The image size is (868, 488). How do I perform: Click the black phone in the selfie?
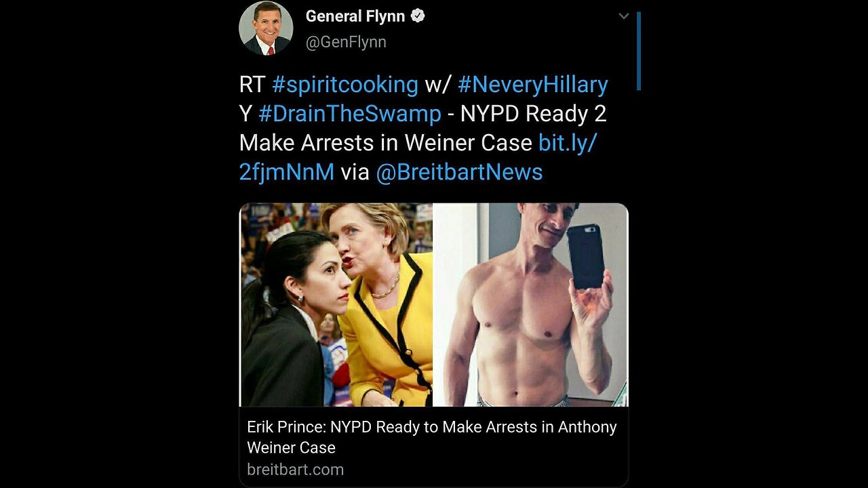coord(585,256)
